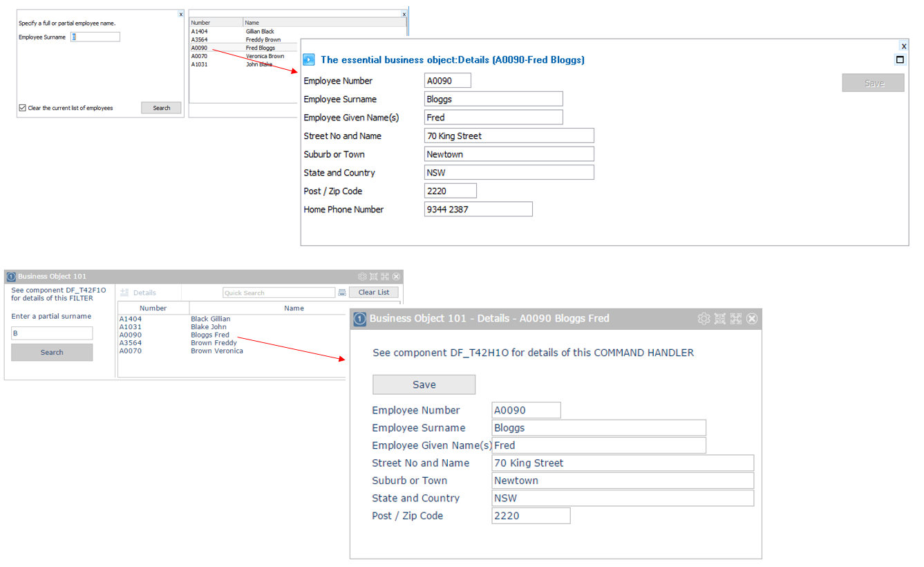Click Name column header in the top list with Gillian Black

point(325,23)
